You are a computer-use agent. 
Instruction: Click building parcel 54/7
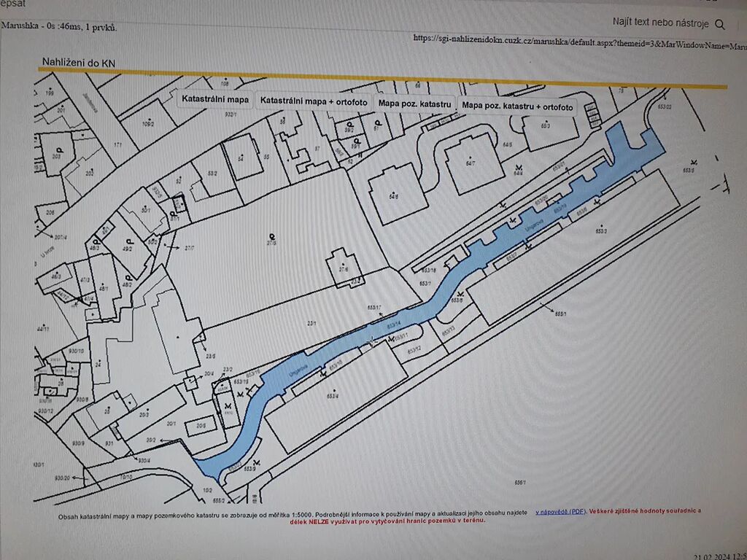[x=471, y=164]
